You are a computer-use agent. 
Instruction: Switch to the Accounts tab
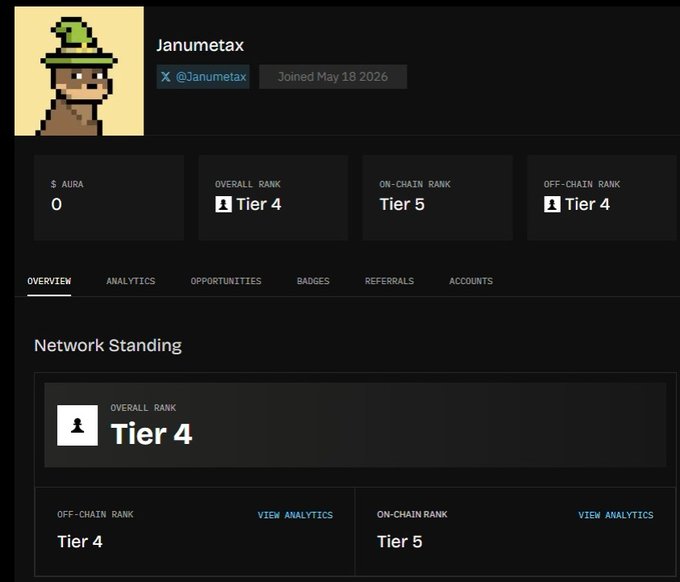click(471, 281)
